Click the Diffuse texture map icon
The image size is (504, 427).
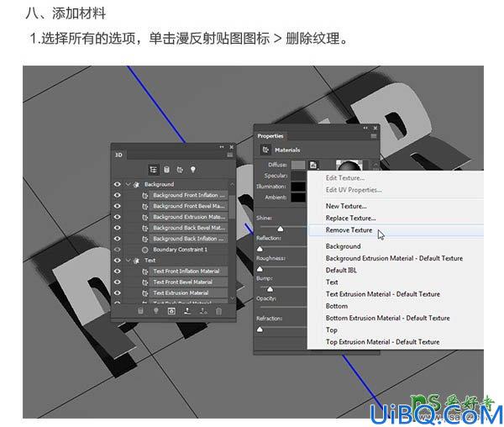(x=313, y=165)
